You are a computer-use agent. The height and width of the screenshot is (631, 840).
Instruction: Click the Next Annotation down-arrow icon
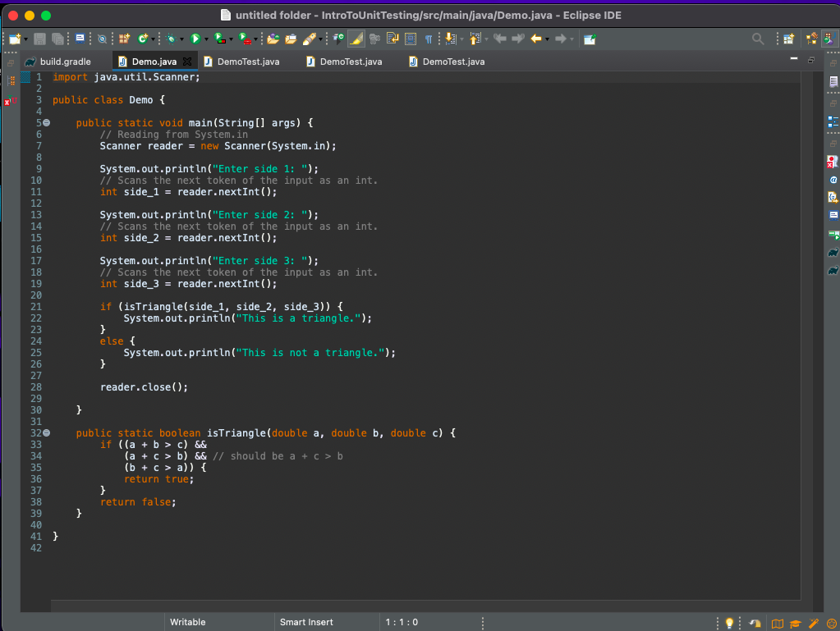(x=450, y=39)
